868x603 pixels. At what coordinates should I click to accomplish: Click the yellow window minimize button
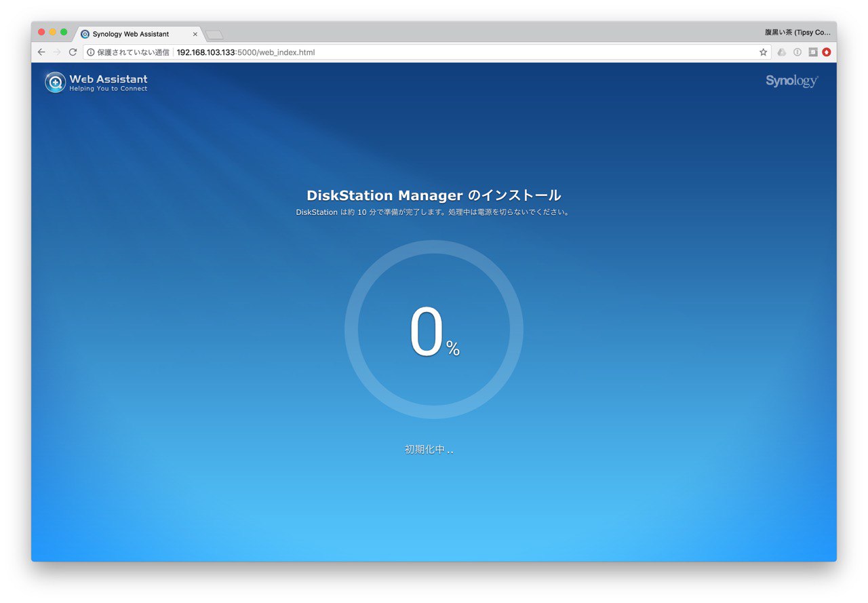click(53, 32)
